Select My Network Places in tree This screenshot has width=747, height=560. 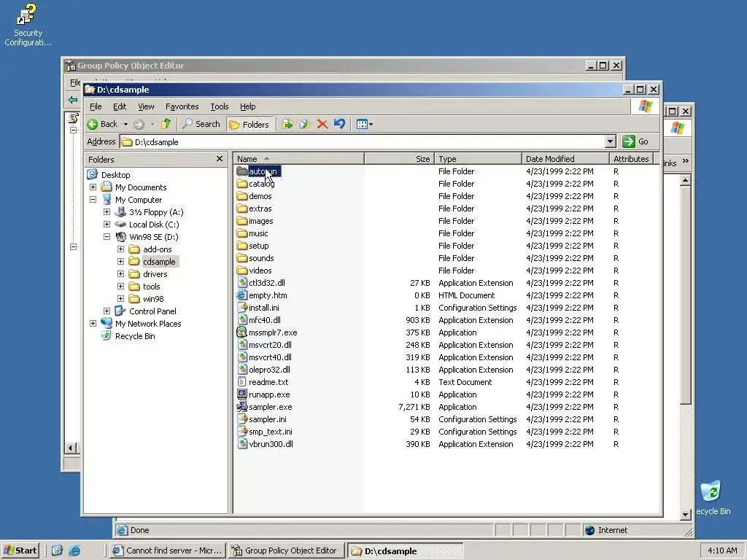147,324
